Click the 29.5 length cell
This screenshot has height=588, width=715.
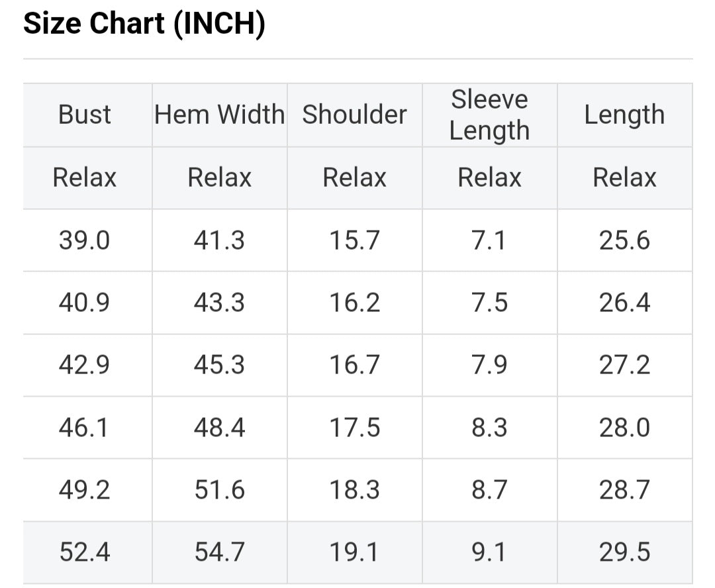(x=624, y=552)
